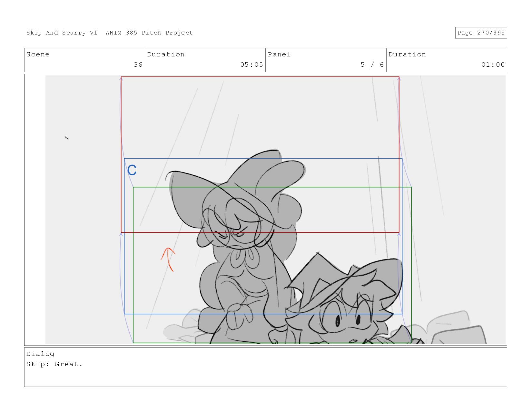
Task: Select the dialog line 'Skip: Great.'
Action: point(54,364)
